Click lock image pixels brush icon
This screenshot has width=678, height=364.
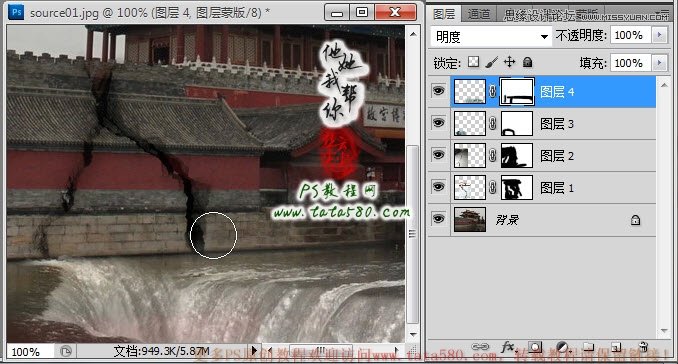click(x=492, y=62)
